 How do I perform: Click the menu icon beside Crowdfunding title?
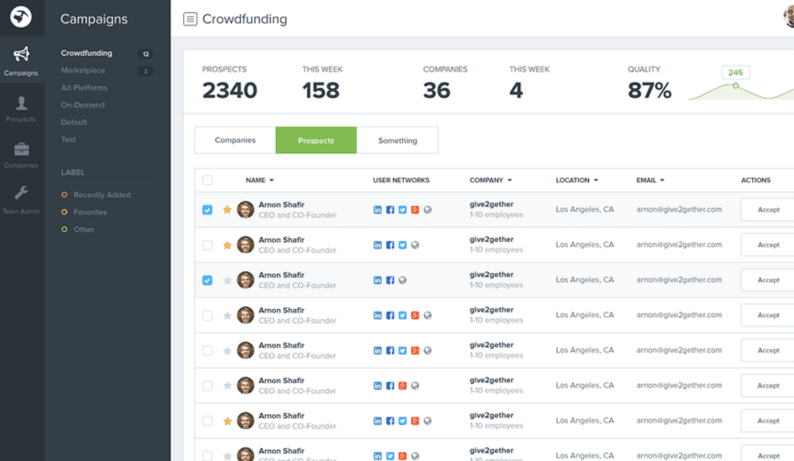190,19
